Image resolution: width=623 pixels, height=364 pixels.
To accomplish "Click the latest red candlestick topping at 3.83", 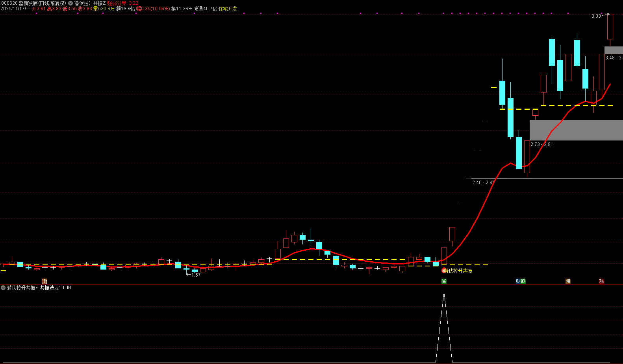I will click(610, 27).
